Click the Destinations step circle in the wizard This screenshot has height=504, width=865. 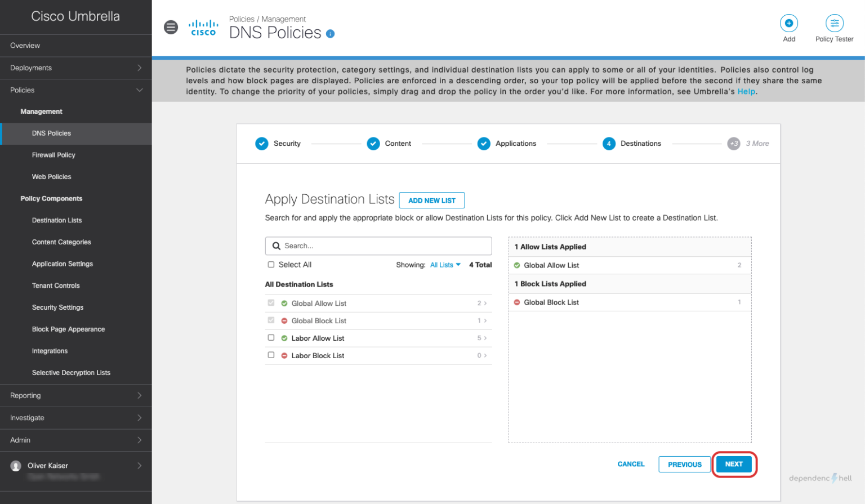pyautogui.click(x=609, y=144)
